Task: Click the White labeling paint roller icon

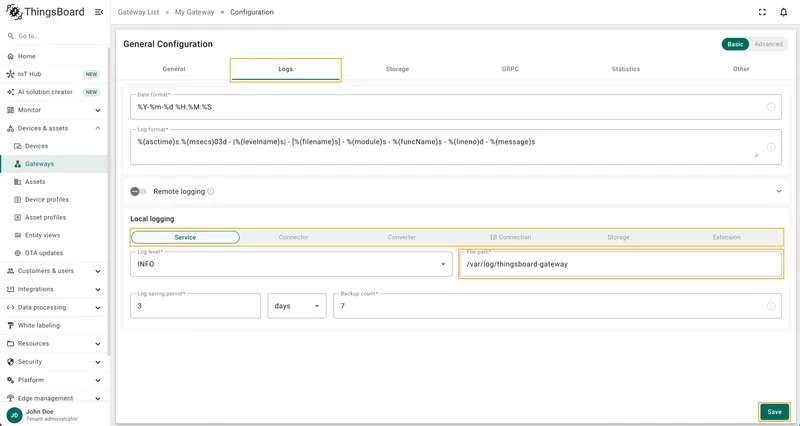Action: pyautogui.click(x=11, y=325)
